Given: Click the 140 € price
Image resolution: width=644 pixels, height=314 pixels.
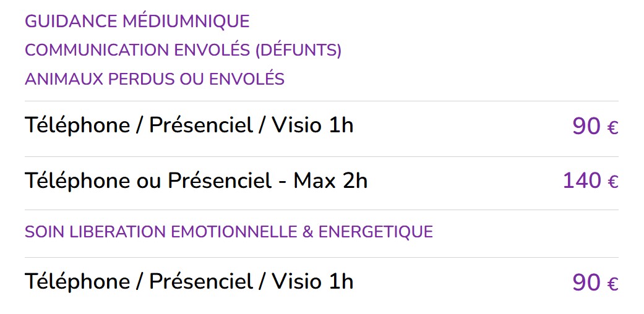Looking at the screenshot, I should coord(591,181).
